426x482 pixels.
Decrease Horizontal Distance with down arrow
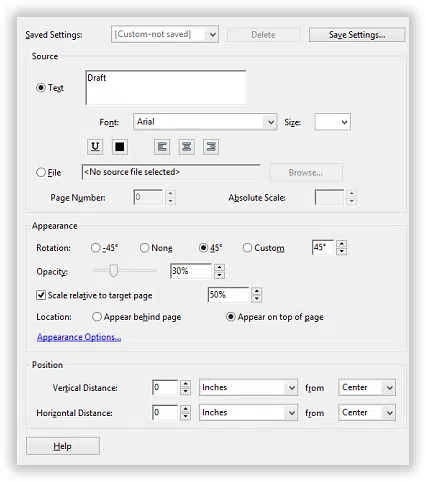pyautogui.click(x=185, y=417)
